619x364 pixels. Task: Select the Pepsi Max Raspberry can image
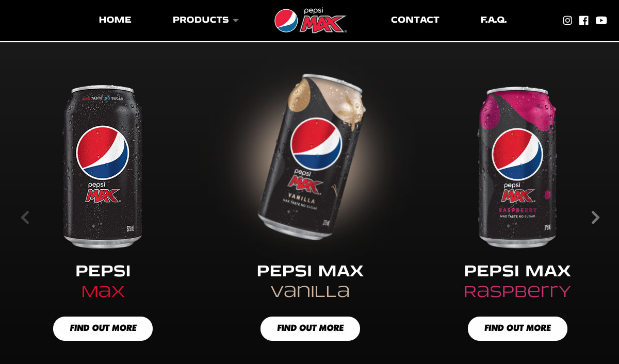click(517, 167)
